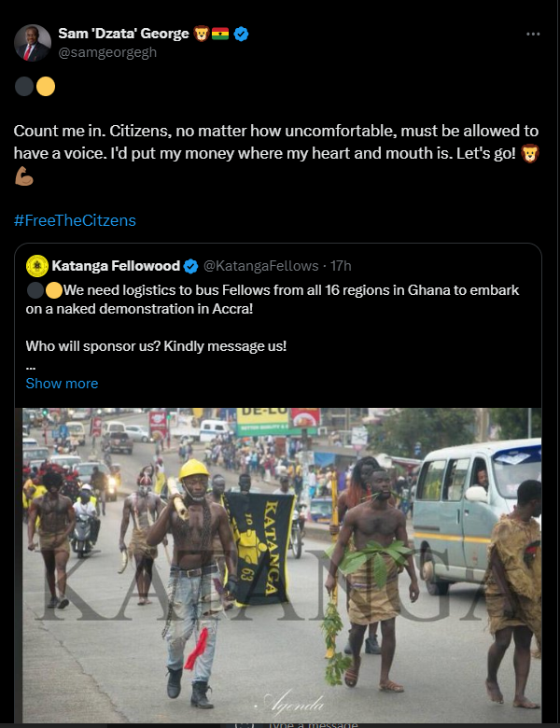
Task: Open the 17h timestamp of quoted tweet
Action: pos(340,266)
